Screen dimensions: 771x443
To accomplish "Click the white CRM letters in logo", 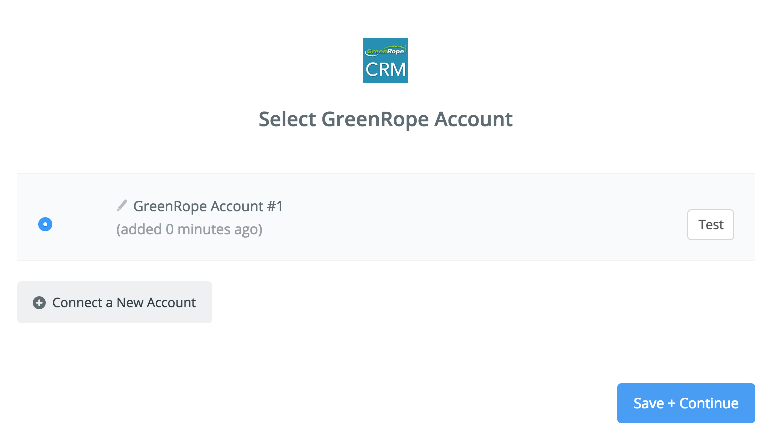I will (x=386, y=70).
